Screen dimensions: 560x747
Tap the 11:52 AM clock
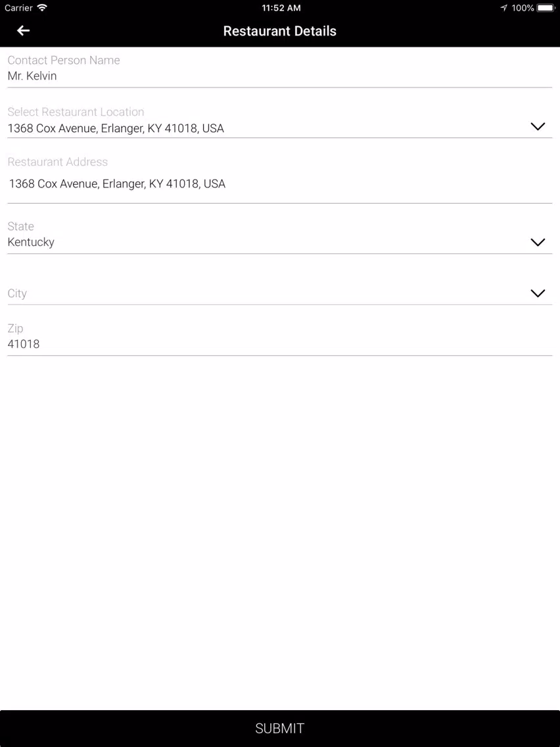click(x=281, y=8)
